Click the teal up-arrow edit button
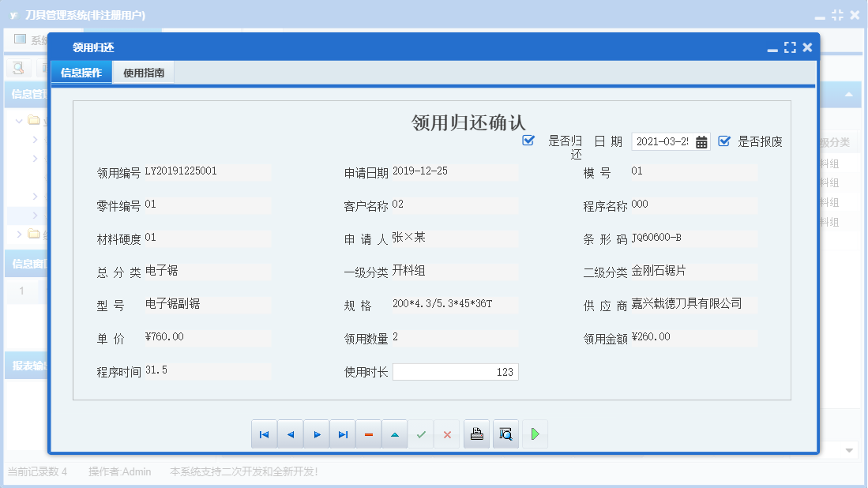The image size is (868, 488). (x=395, y=434)
